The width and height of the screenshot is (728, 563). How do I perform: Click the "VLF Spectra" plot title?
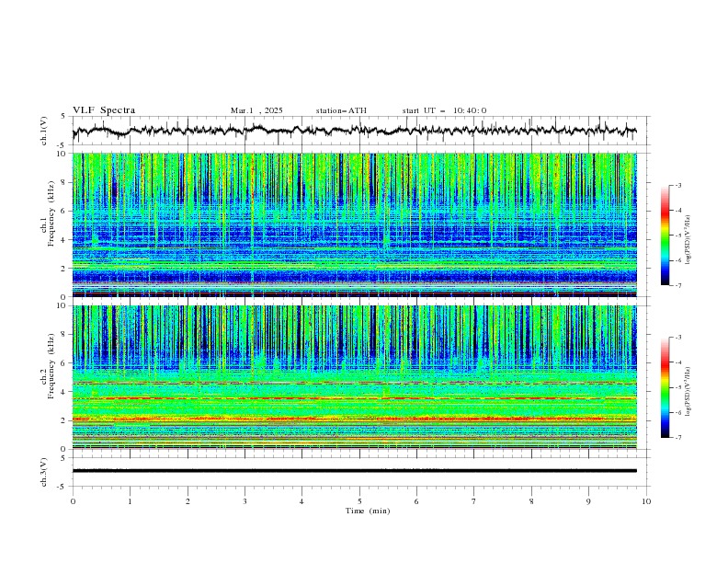click(104, 110)
